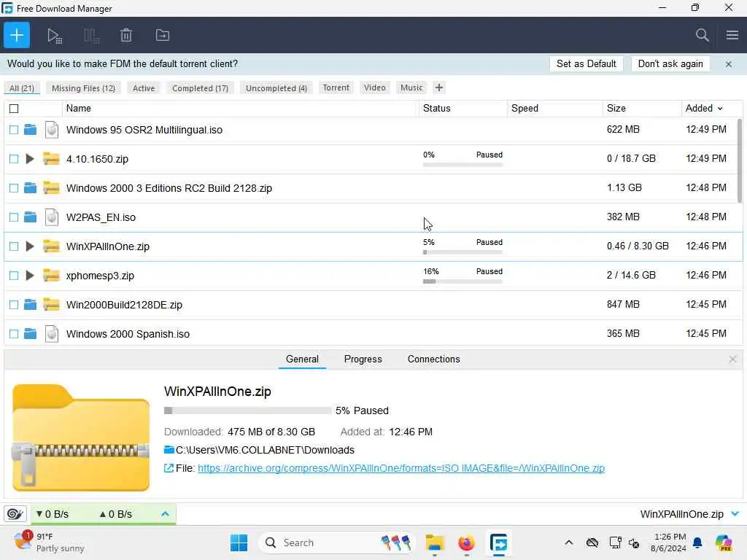Check the WinXPAllInOne.zip checkbox

[x=14, y=246]
